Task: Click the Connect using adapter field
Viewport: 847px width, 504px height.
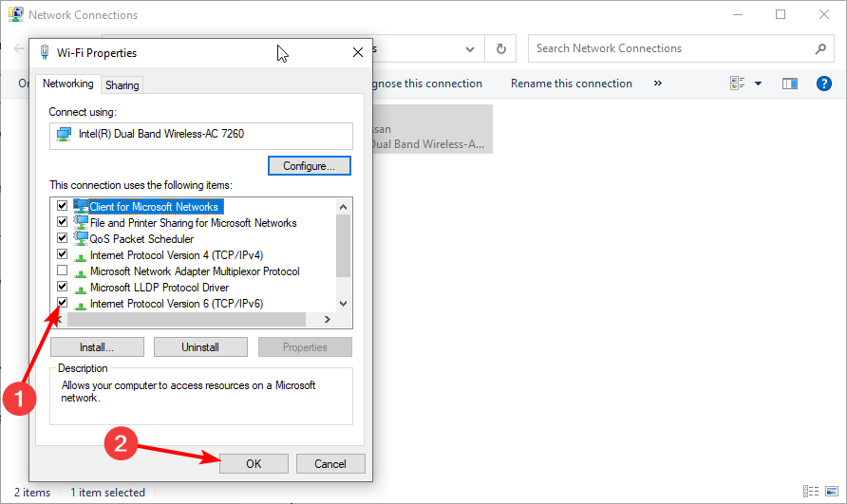Action: click(201, 136)
